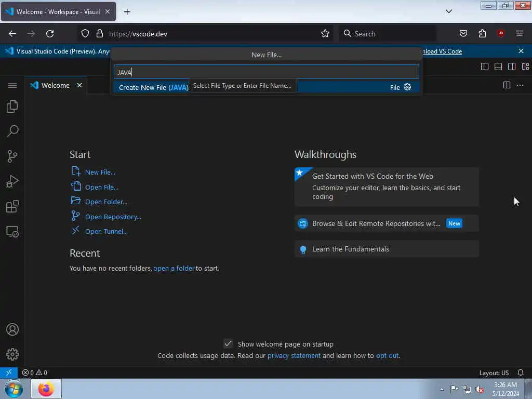Click 'open a folder' link under Recent
532x399 pixels.
pos(174,268)
